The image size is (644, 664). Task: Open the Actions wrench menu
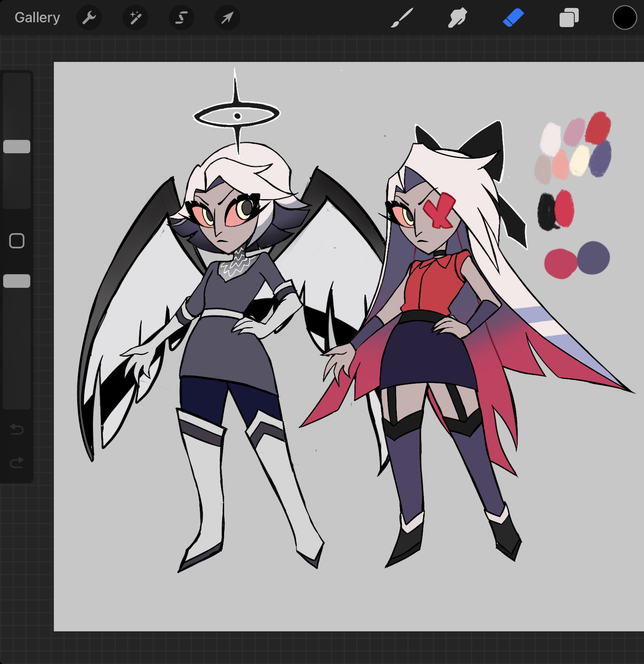pos(89,18)
